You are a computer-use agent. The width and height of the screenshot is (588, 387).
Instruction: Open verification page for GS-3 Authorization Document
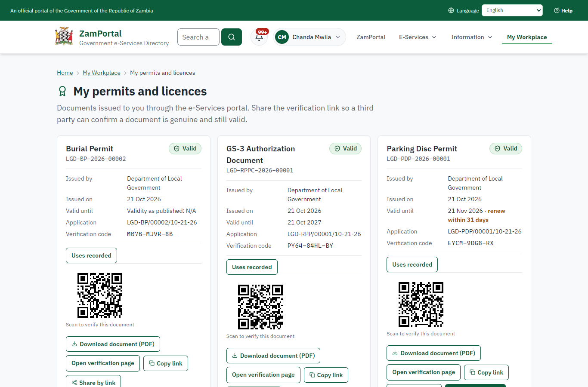point(263,375)
